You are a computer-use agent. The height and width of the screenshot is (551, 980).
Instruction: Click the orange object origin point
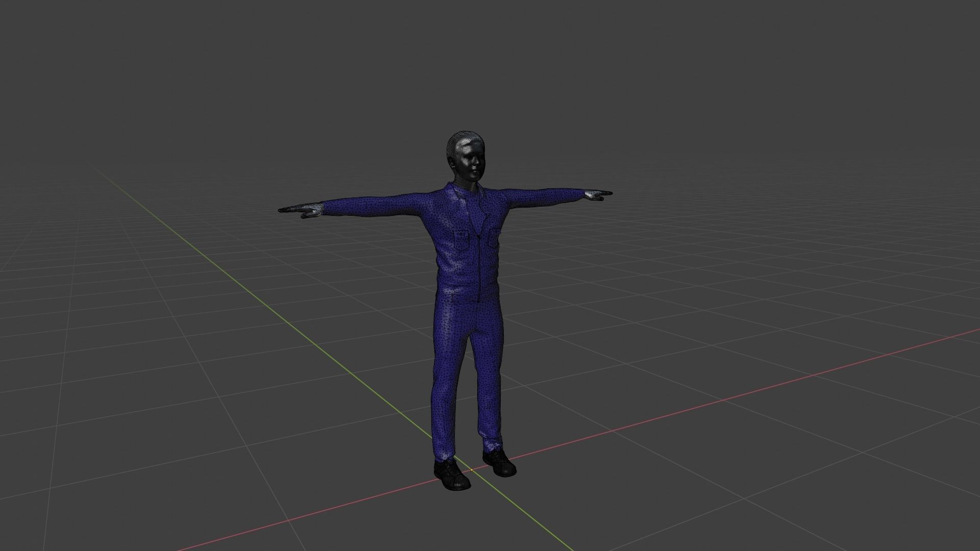(472, 469)
